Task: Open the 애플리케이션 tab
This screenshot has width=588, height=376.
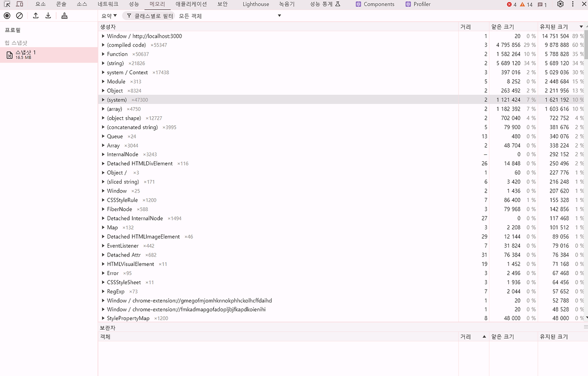Action: point(191,4)
